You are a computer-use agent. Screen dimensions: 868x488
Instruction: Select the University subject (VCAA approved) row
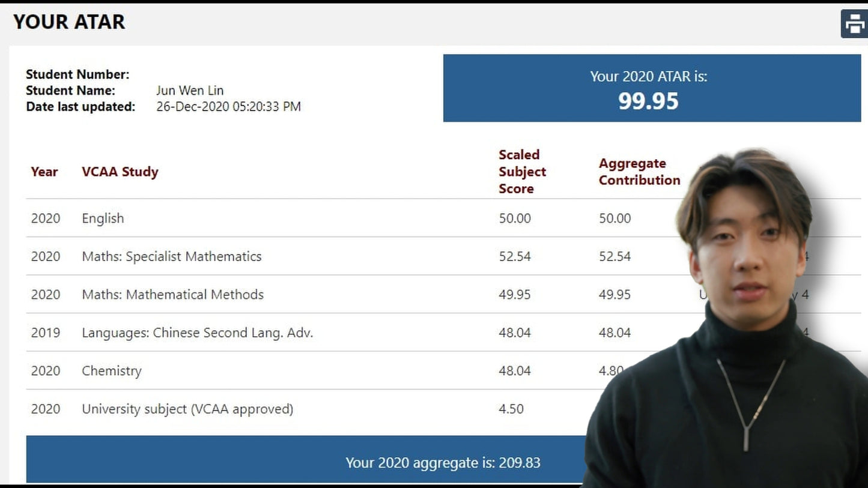(x=187, y=409)
